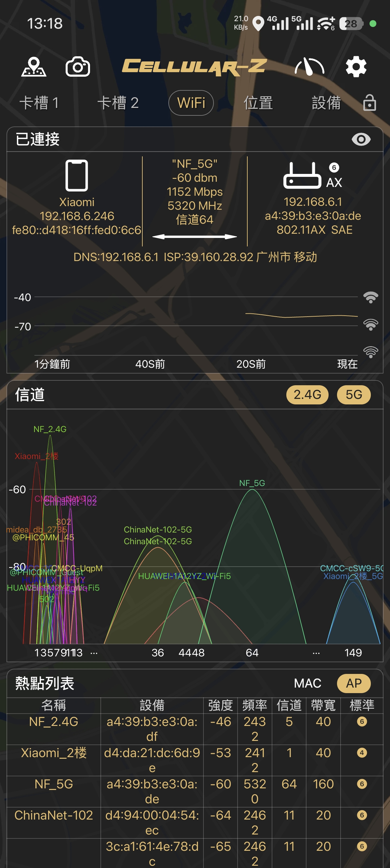
Task: Sort hotspot list by 強度 column
Action: click(x=220, y=705)
